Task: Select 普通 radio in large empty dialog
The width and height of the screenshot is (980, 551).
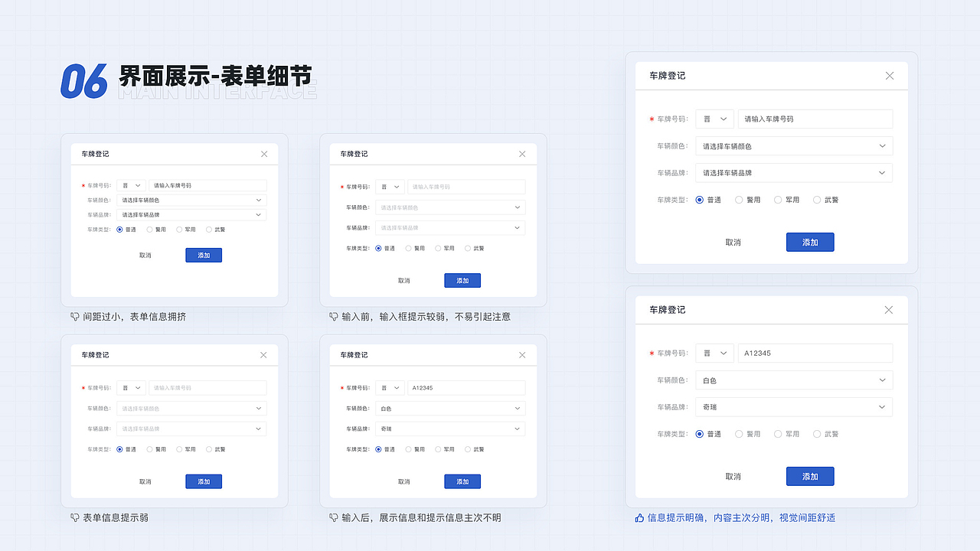Action: pyautogui.click(x=699, y=200)
